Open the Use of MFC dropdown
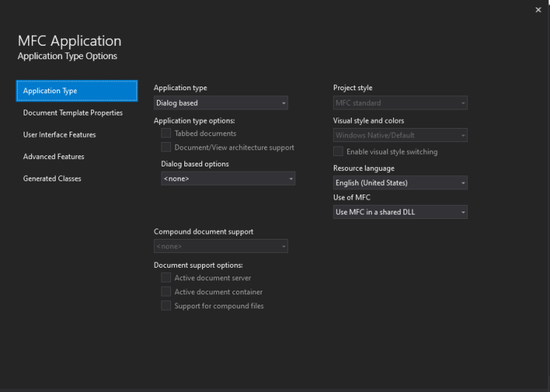This screenshot has width=550, height=392. (400, 212)
